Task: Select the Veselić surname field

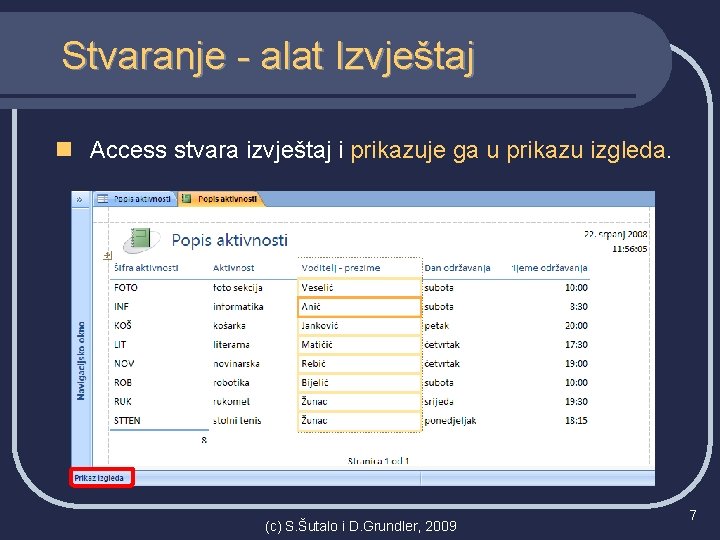Action: [360, 288]
